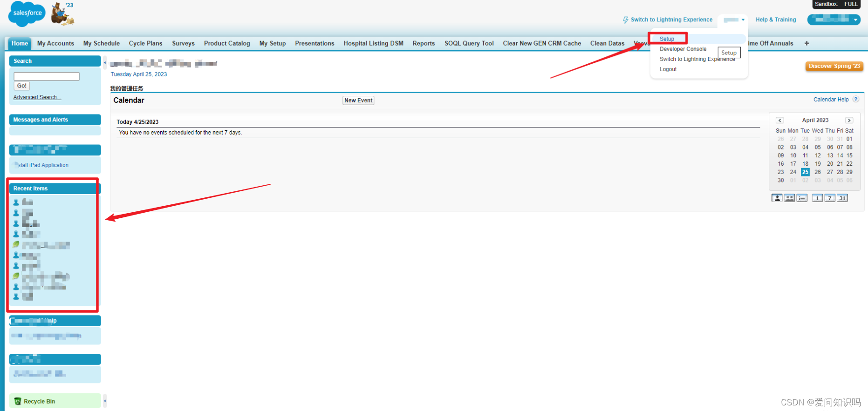
Task: Collapse the sidebar using the bottom handle arrow
Action: pyautogui.click(x=105, y=401)
